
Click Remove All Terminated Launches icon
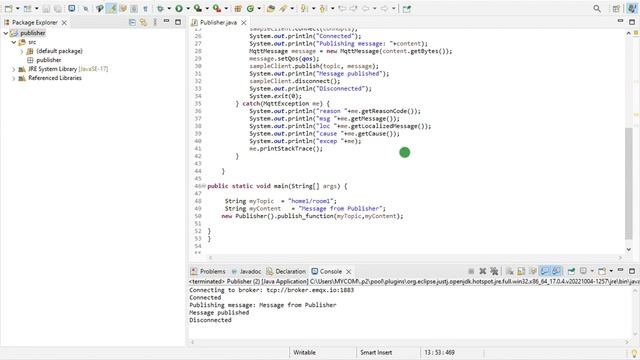click(494, 271)
